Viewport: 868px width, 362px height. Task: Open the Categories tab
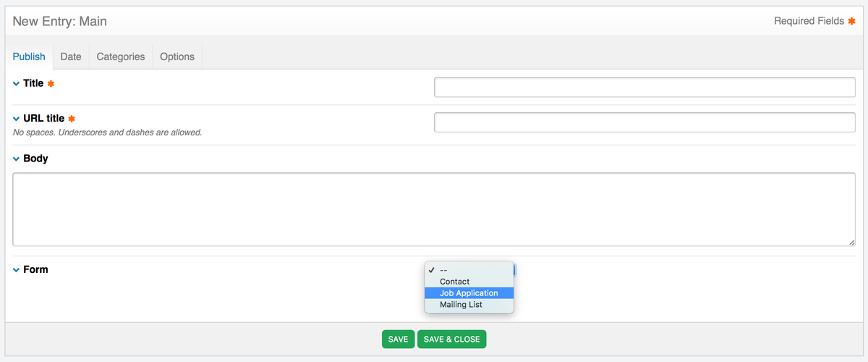click(x=121, y=56)
